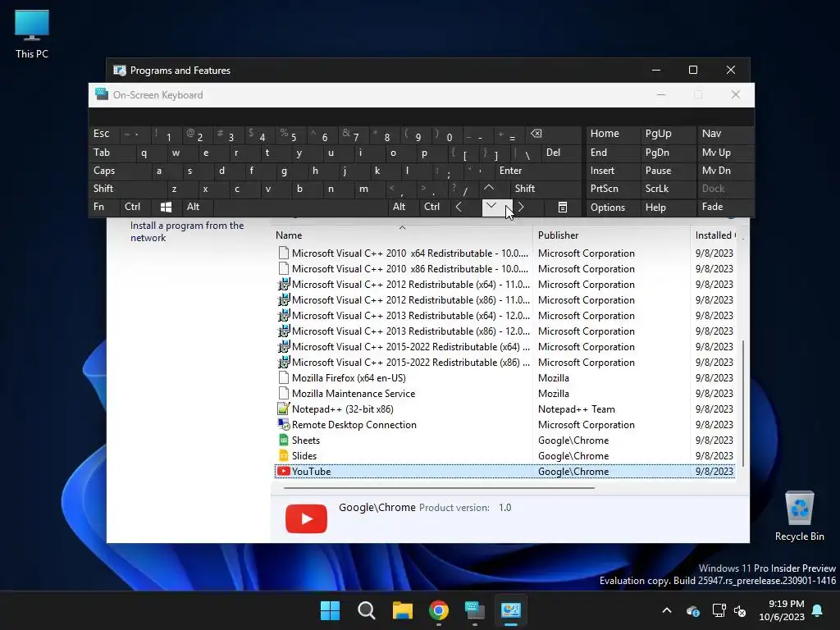The image size is (840, 630).
Task: Select Microsoft Visual C++ 2010 x64 Redistributable
Action: coord(504,253)
